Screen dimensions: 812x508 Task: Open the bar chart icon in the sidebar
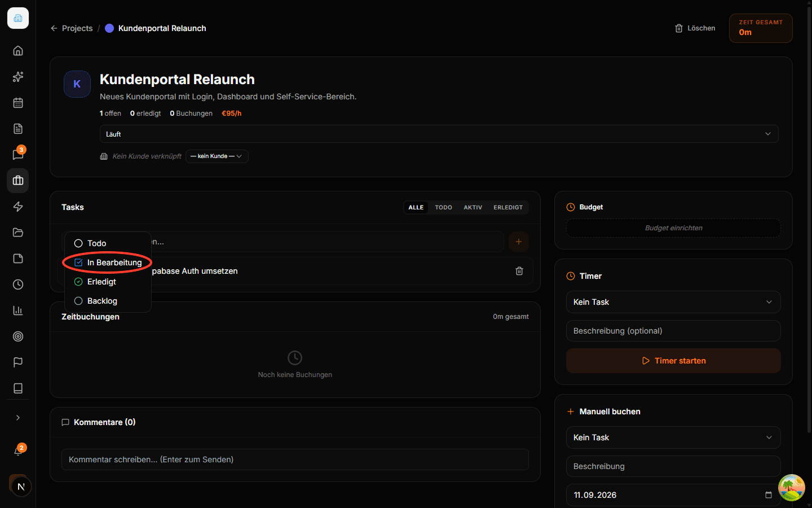(18, 310)
